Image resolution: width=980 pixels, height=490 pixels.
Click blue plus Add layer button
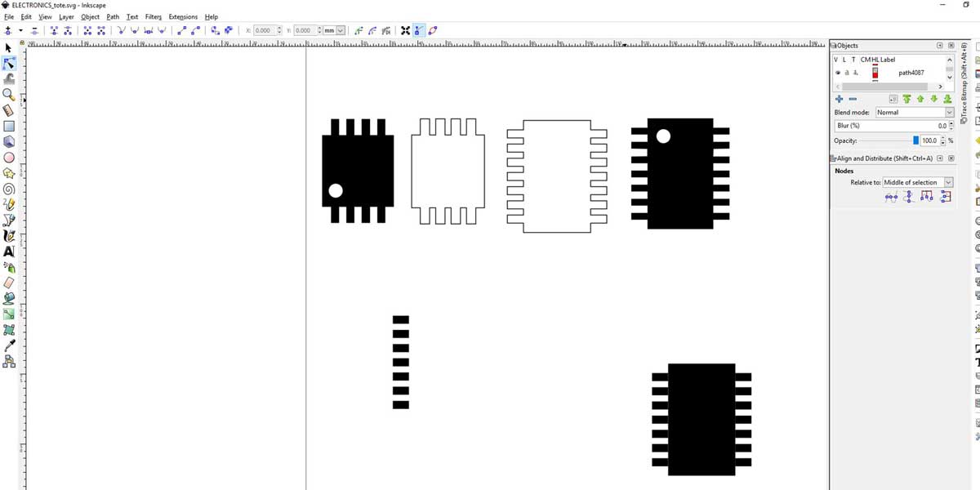(840, 99)
